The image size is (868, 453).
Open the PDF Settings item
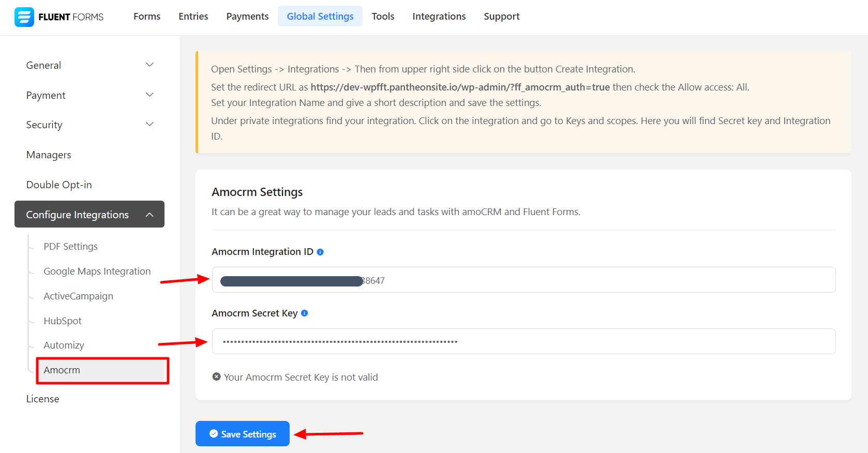click(x=70, y=247)
